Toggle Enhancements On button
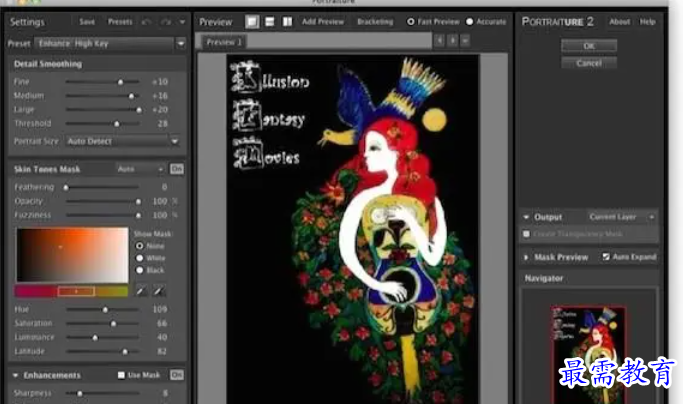683x404 pixels. coord(176,375)
